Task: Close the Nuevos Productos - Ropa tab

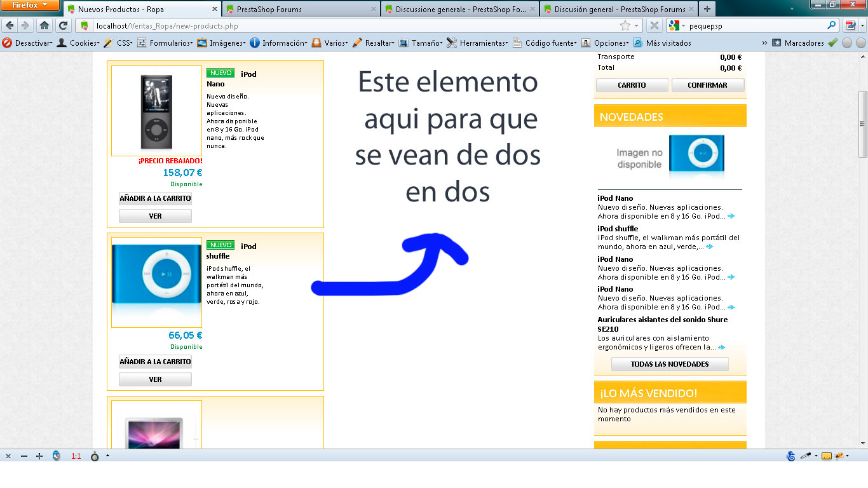Action: pos(214,10)
